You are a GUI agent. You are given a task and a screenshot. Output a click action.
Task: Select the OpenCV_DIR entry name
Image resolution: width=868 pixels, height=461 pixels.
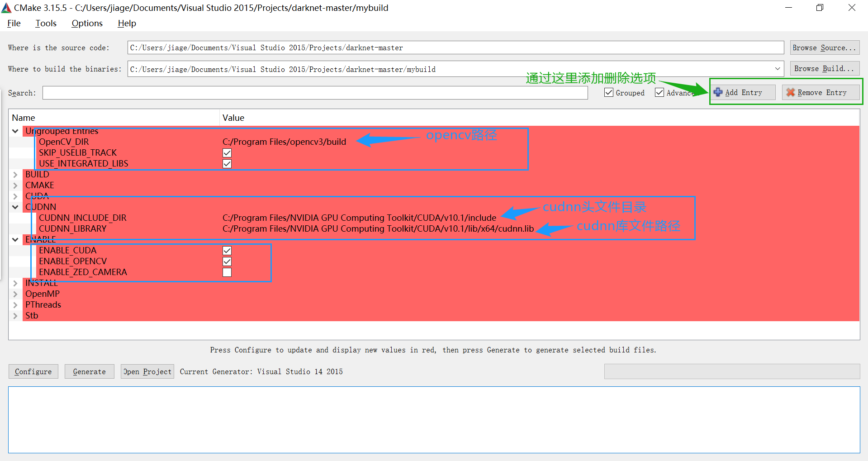(64, 142)
